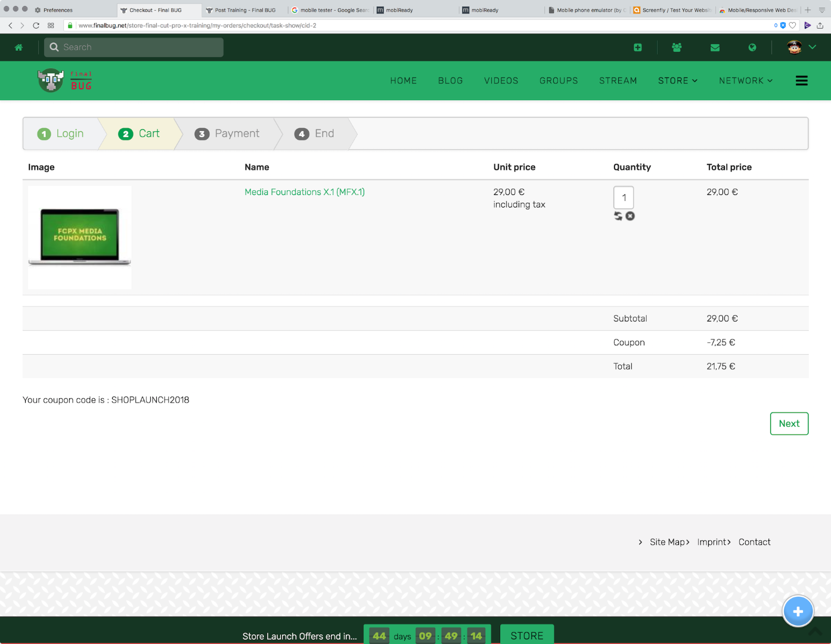Switch to mobile tester Google Search tab

click(x=330, y=10)
